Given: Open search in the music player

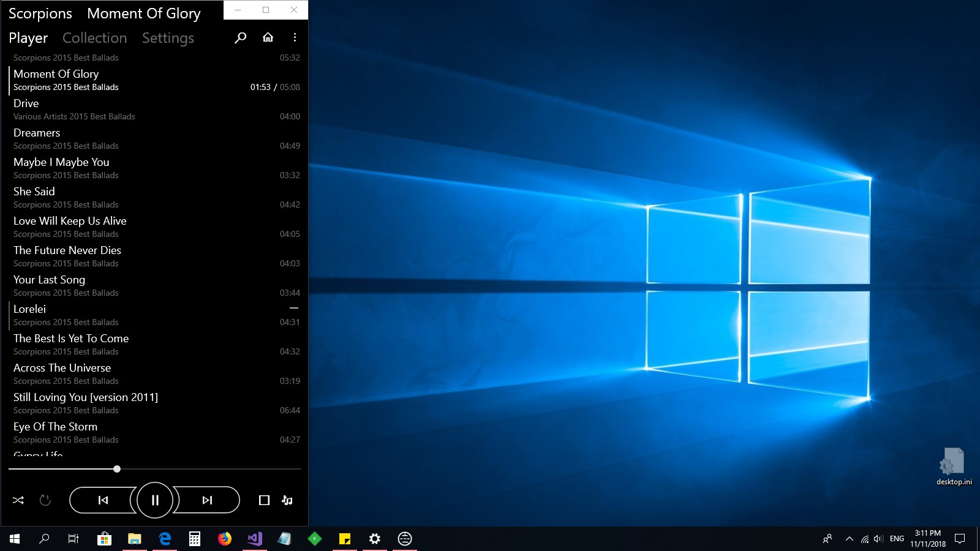Looking at the screenshot, I should point(240,38).
